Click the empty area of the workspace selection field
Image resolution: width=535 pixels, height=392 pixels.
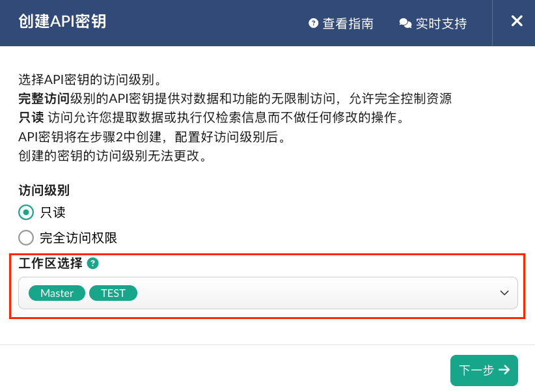coord(318,293)
